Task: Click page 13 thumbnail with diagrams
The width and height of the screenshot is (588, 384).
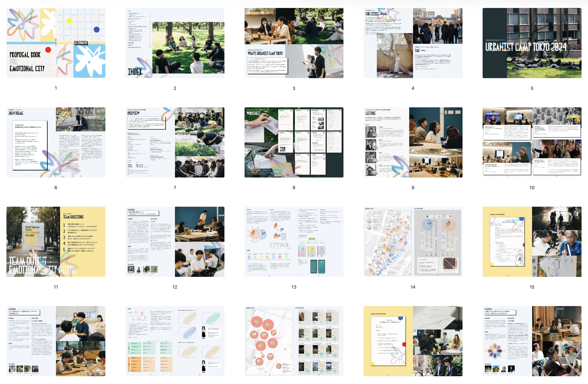Action: click(x=294, y=242)
